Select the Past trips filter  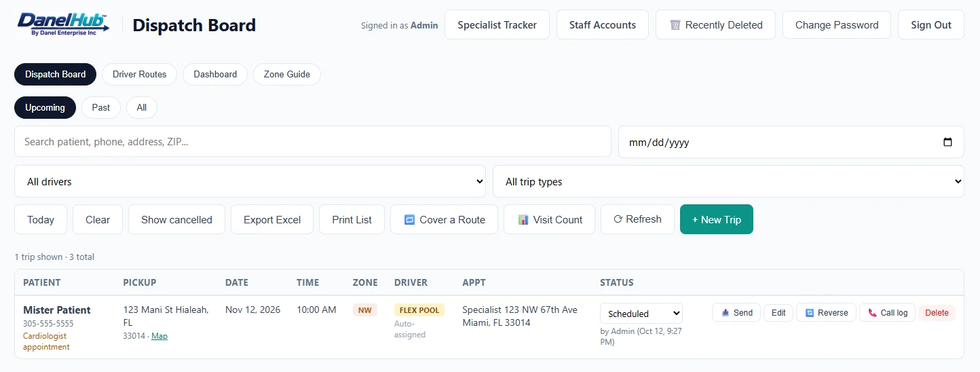coord(101,107)
